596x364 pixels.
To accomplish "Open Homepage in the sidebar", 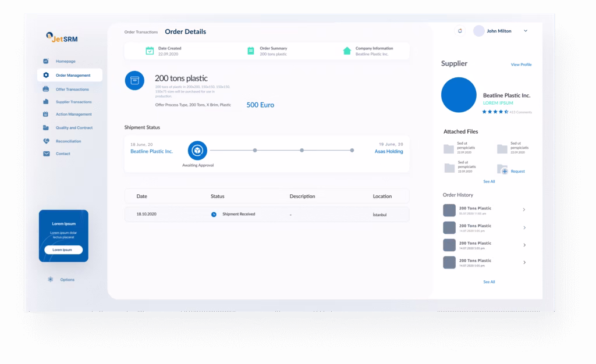I will [x=65, y=61].
